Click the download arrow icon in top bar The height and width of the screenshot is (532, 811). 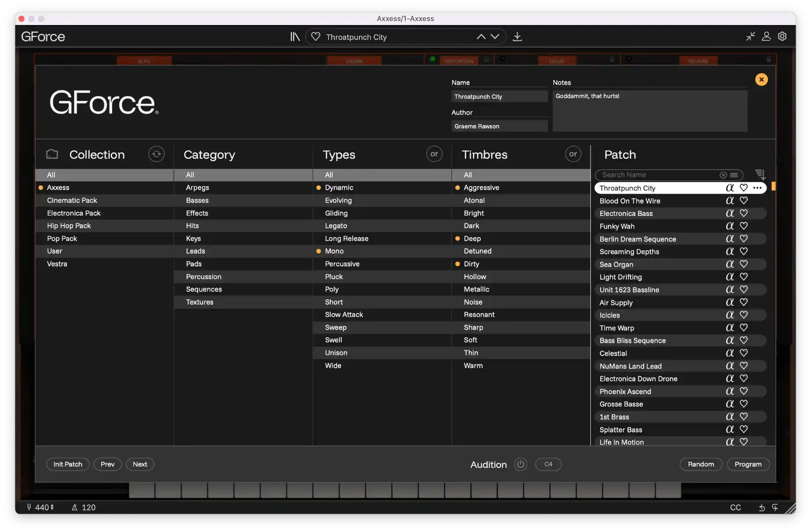518,37
